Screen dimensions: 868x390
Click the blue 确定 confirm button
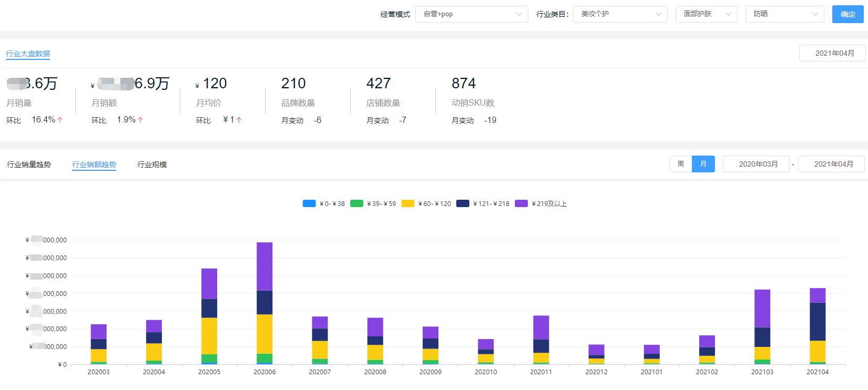pos(847,14)
